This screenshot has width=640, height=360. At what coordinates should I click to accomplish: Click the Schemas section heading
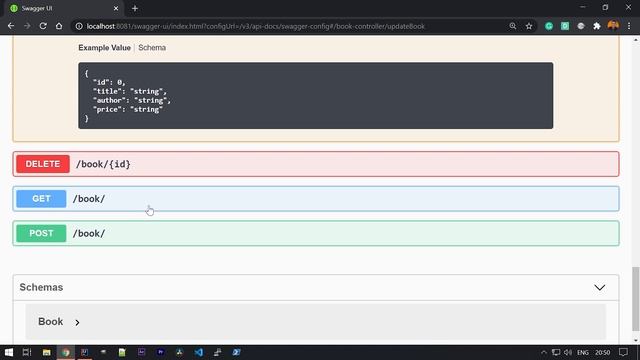[41, 287]
